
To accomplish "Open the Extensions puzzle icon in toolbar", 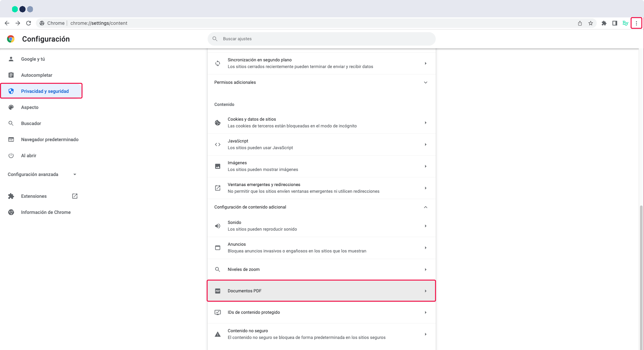I will (604, 23).
